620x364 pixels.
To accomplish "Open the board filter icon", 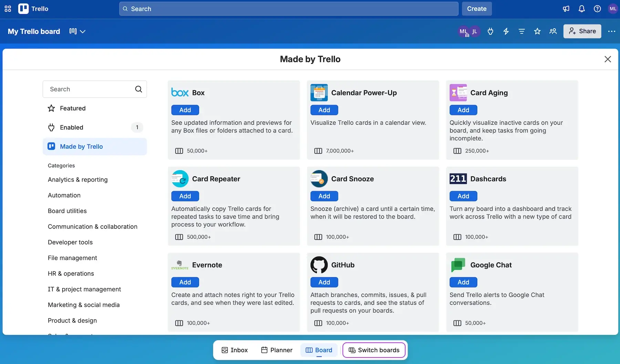I will pyautogui.click(x=521, y=31).
